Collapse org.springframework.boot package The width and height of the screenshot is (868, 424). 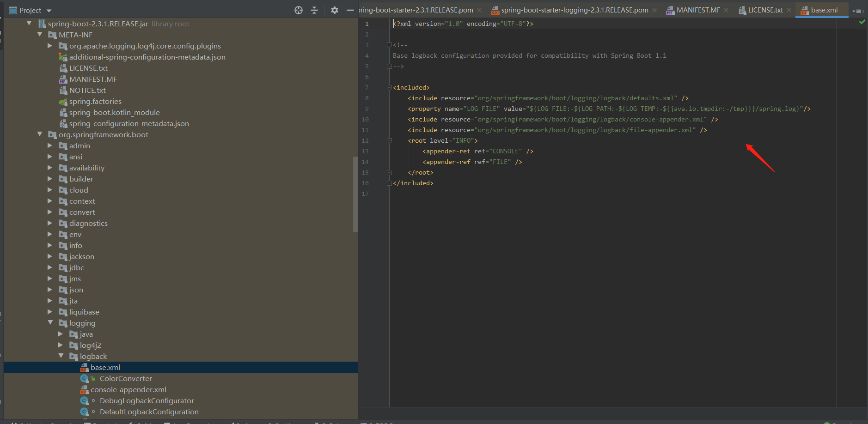[x=40, y=134]
